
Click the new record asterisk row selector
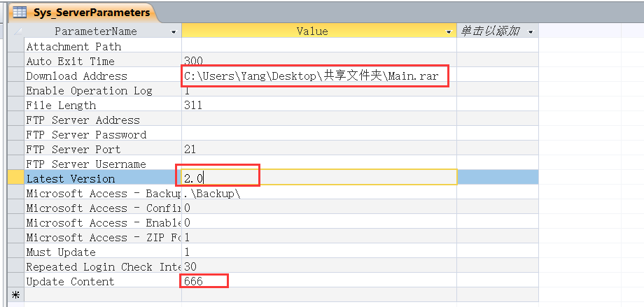tap(16, 295)
